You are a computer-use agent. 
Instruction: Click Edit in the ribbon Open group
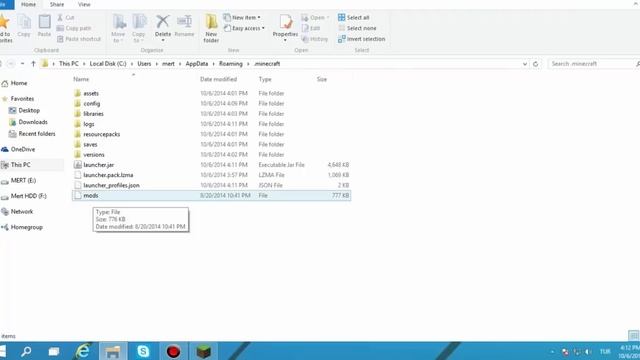tap(311, 28)
